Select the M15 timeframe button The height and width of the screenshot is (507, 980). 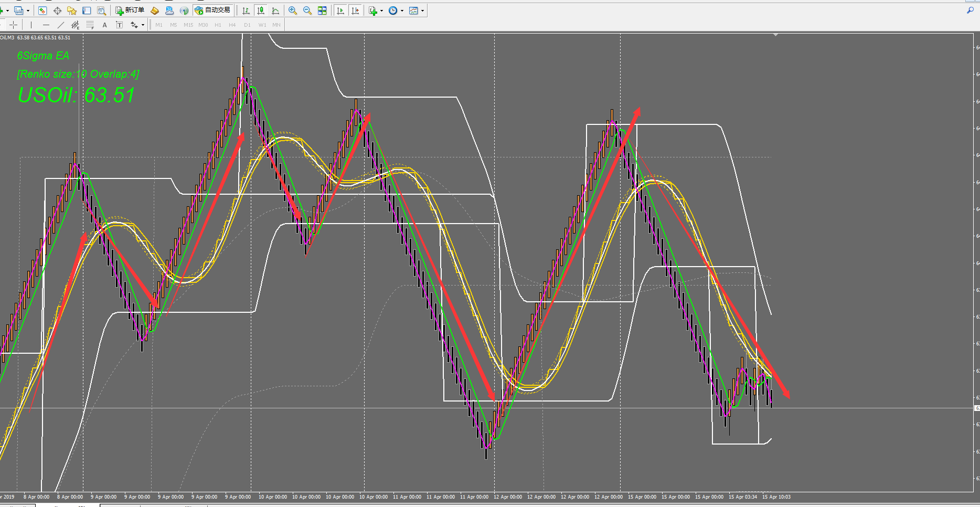(188, 25)
